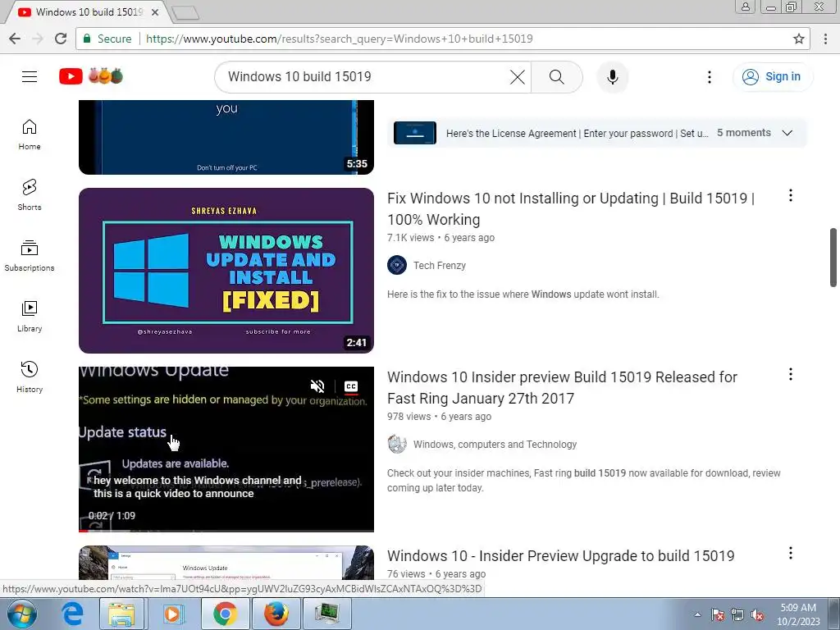Seek using the preview video progress bar
The width and height of the screenshot is (840, 630).
click(226, 531)
